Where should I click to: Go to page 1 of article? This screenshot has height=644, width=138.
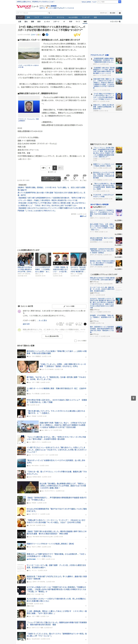(49, 168)
